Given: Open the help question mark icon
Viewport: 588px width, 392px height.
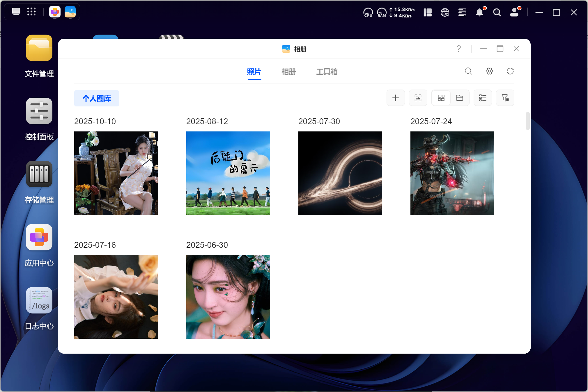Looking at the screenshot, I should (x=458, y=49).
